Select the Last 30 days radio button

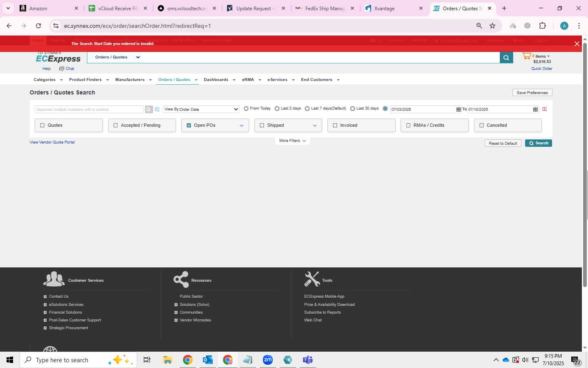point(352,109)
